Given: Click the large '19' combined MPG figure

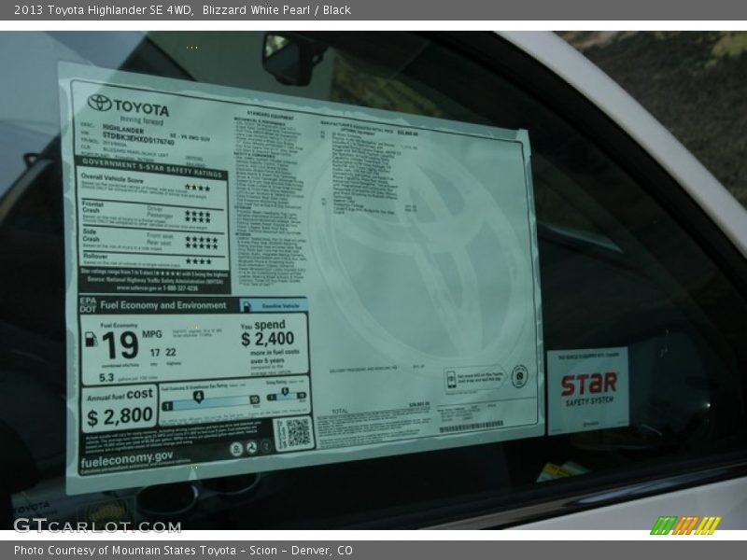Looking at the screenshot, I should (120, 345).
